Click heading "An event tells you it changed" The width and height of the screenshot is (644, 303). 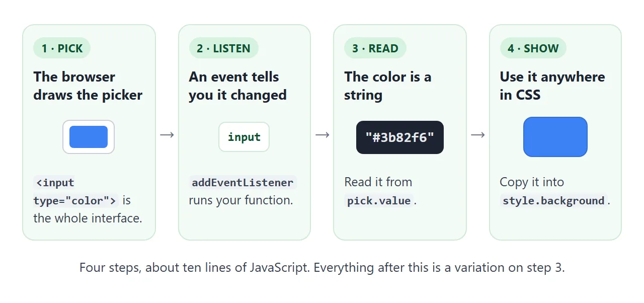[237, 86]
